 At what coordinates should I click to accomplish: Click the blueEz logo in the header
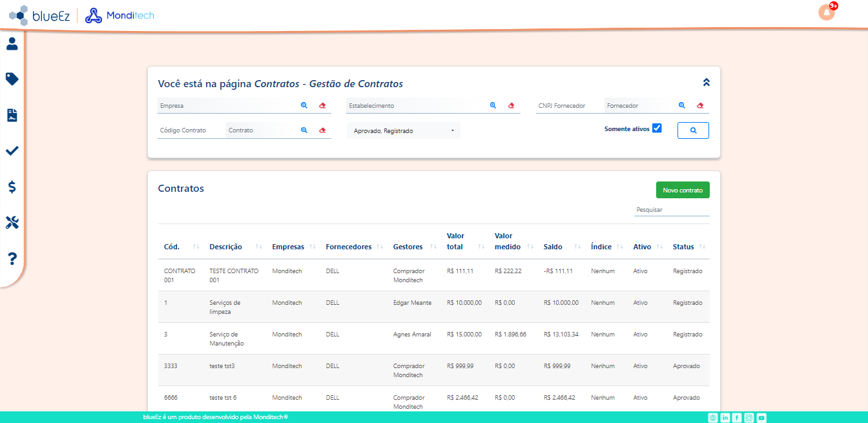39,15
